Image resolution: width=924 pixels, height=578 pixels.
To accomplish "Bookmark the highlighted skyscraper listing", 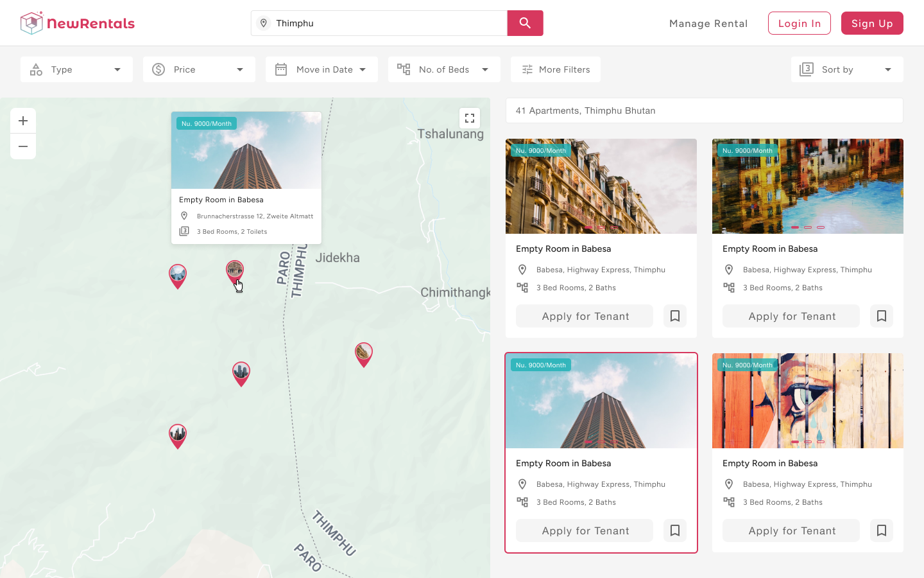I will coord(674,530).
